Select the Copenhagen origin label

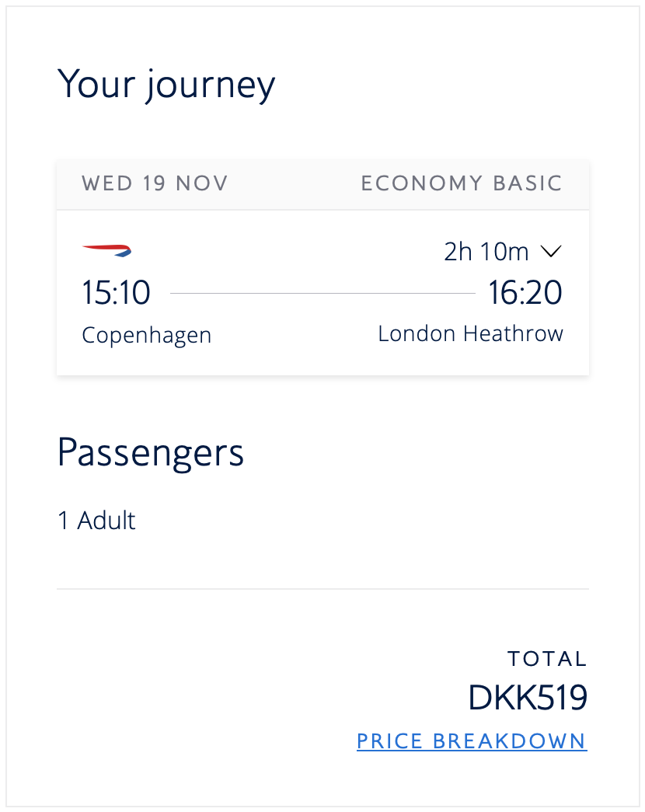click(x=146, y=336)
